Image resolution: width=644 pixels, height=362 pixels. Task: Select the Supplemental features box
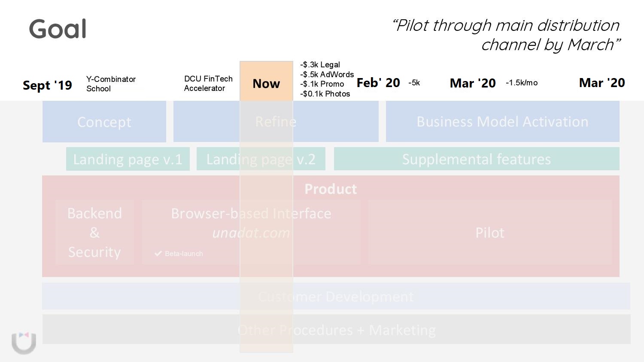point(477,159)
